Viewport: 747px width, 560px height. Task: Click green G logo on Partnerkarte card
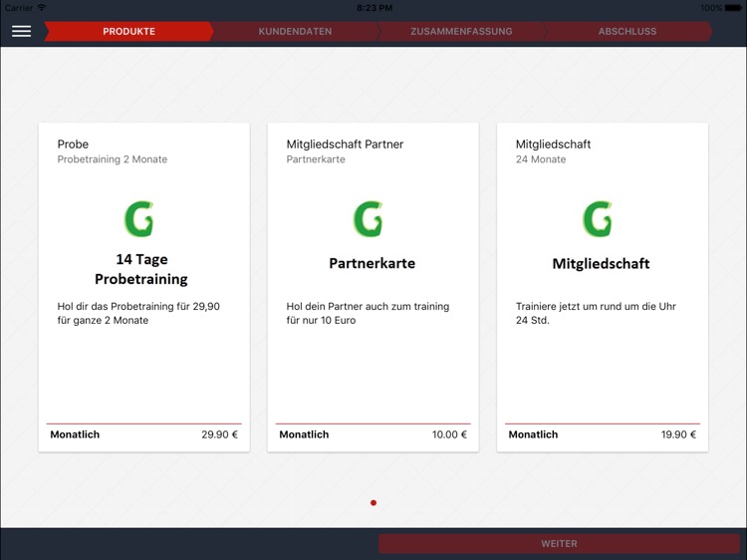(368, 219)
